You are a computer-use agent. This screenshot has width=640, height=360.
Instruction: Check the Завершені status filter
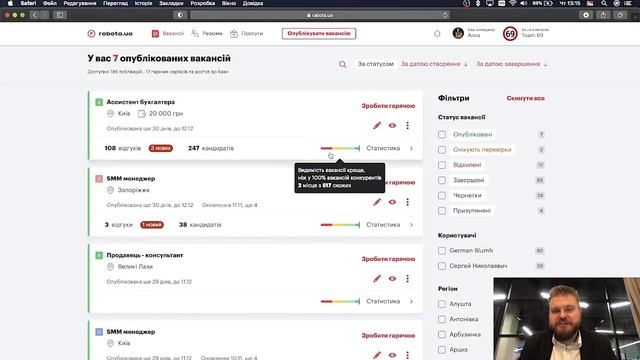442,180
